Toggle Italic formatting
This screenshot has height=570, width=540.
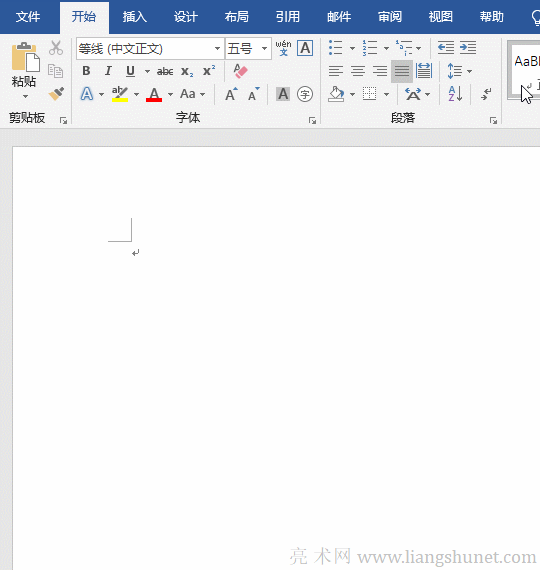point(108,71)
